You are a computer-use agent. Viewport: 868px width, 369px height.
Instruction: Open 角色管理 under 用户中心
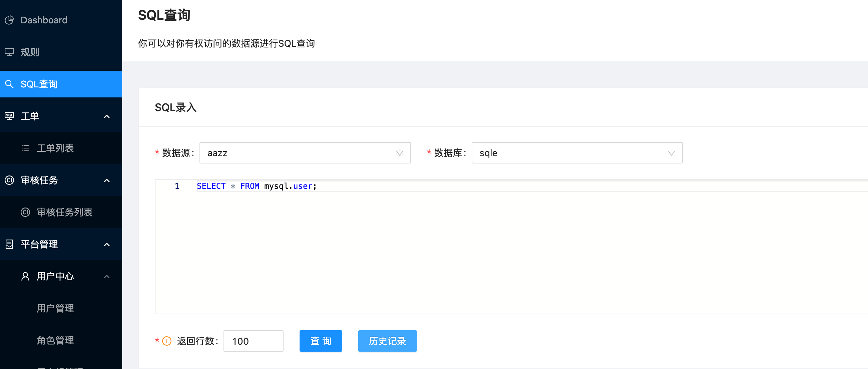tap(61, 340)
